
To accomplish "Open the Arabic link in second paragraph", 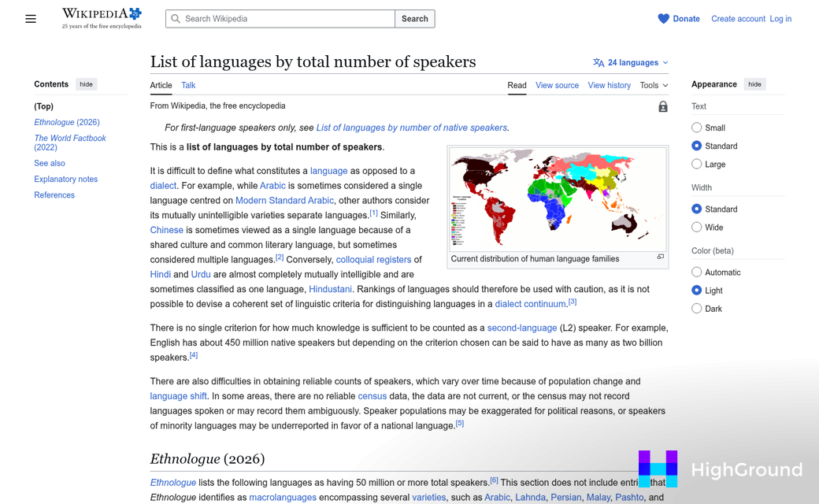I will (272, 185).
